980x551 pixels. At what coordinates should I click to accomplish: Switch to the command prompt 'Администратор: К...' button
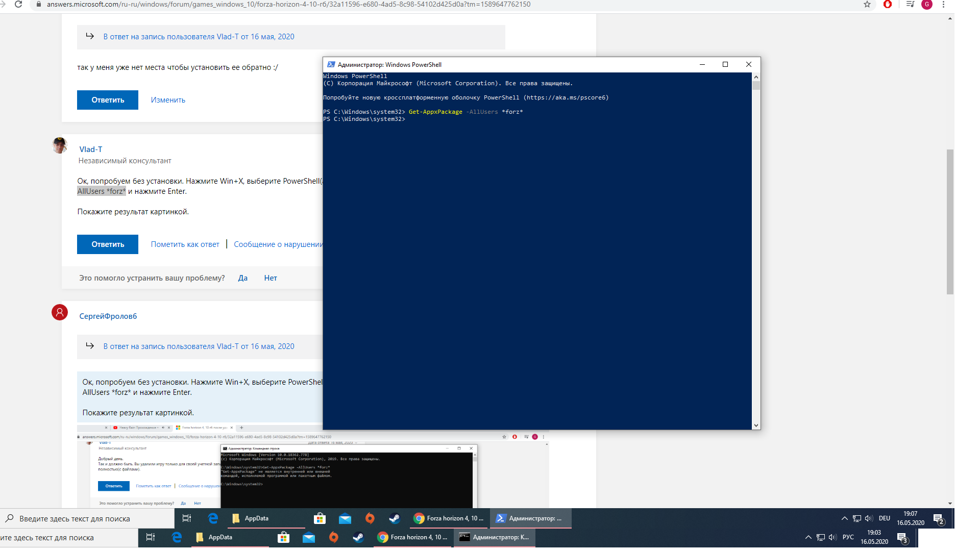(495, 537)
